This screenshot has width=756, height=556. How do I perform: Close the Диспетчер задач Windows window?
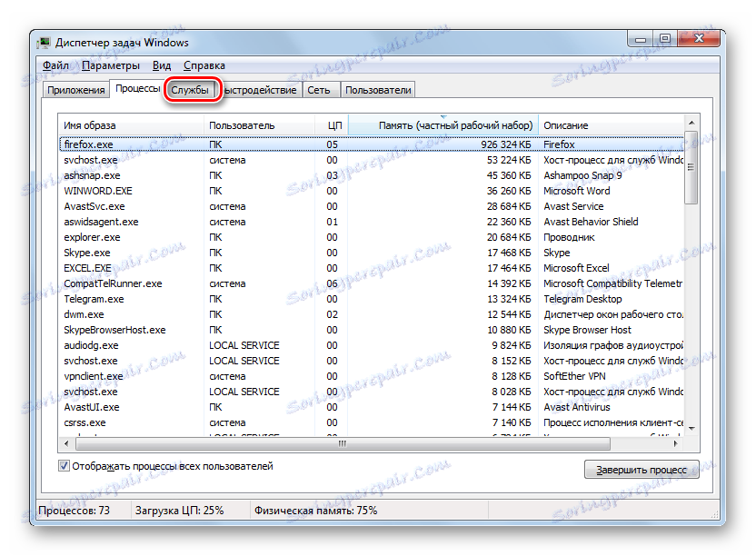(699, 38)
